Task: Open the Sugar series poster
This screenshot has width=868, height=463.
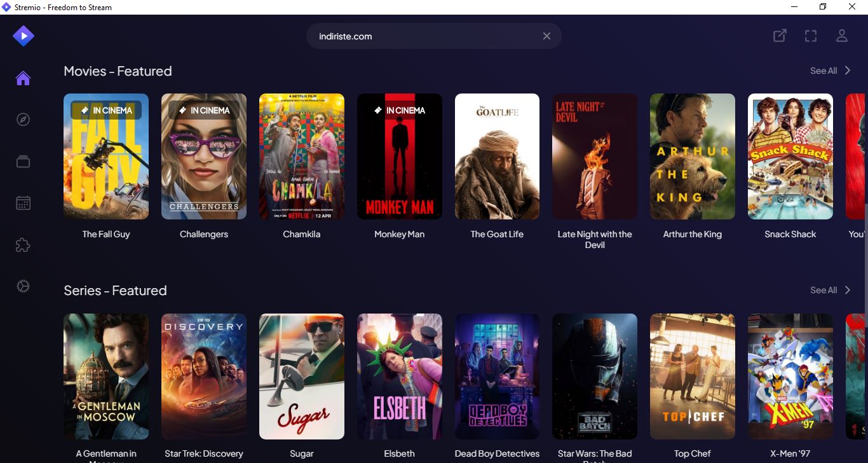Action: point(302,376)
